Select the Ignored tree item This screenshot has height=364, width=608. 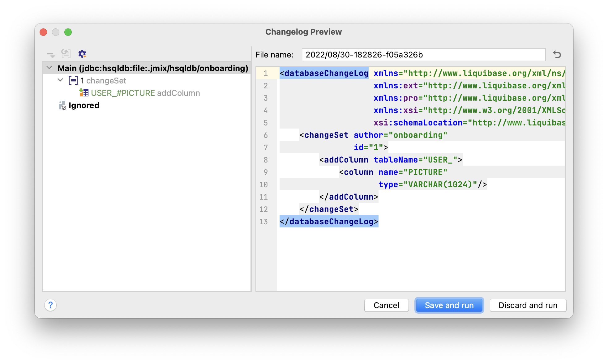[x=84, y=105]
